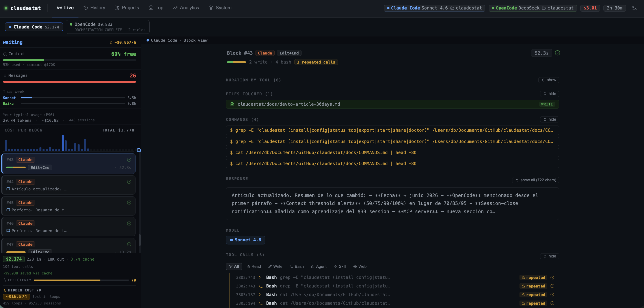Select block #43 in the list

[x=69, y=163]
